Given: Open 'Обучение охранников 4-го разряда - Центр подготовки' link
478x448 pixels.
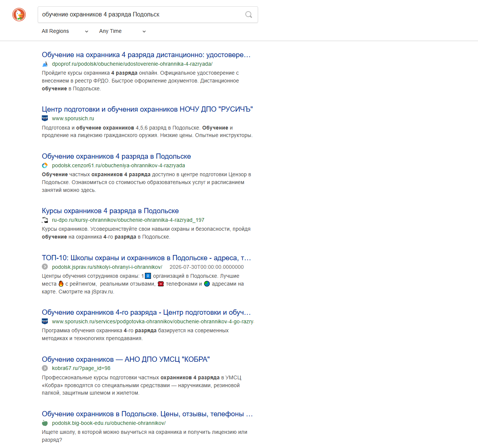Looking at the screenshot, I should point(146,312).
